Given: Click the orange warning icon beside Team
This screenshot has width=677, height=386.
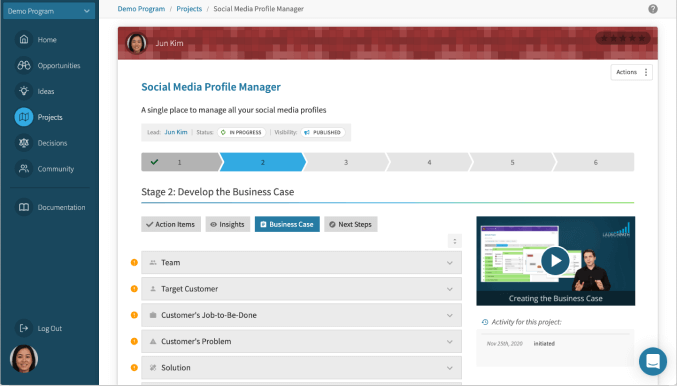Looking at the screenshot, I should 134,263.
